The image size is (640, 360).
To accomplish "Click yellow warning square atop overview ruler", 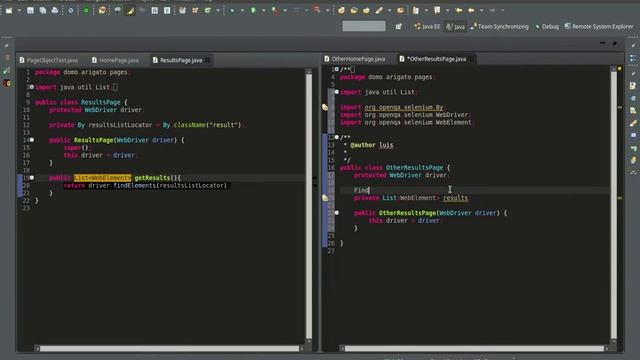I will point(620,69).
